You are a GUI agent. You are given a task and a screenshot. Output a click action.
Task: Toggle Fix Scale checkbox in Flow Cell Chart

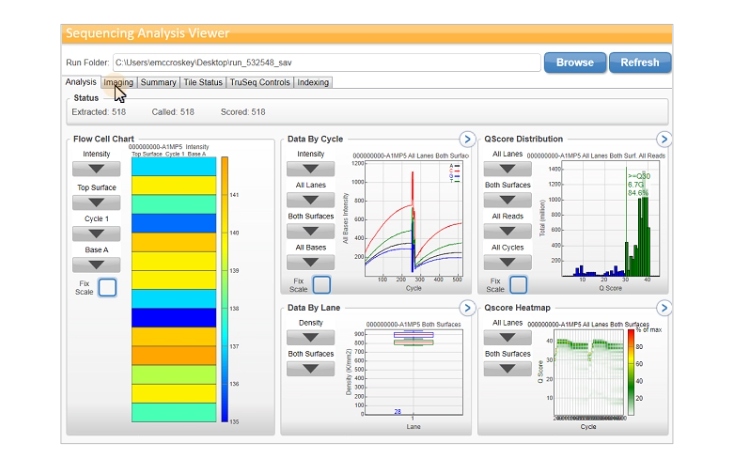(107, 288)
